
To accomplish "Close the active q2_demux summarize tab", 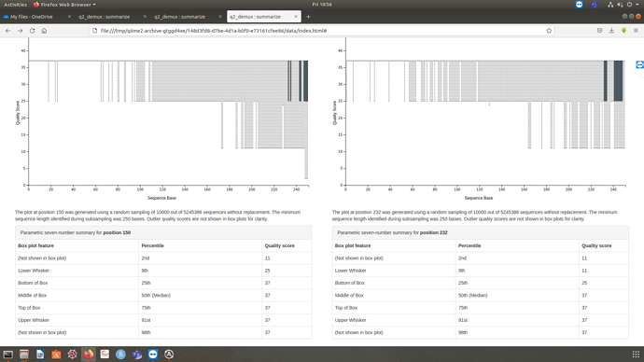I will [x=296, y=17].
